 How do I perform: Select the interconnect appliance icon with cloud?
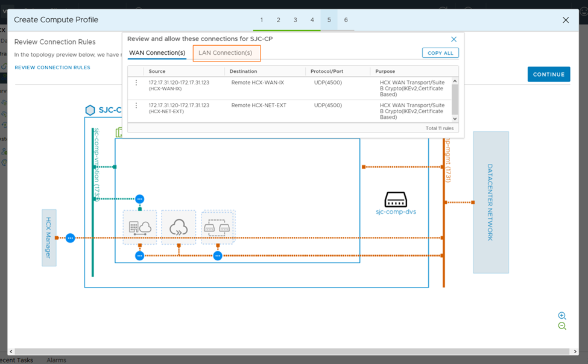click(140, 227)
